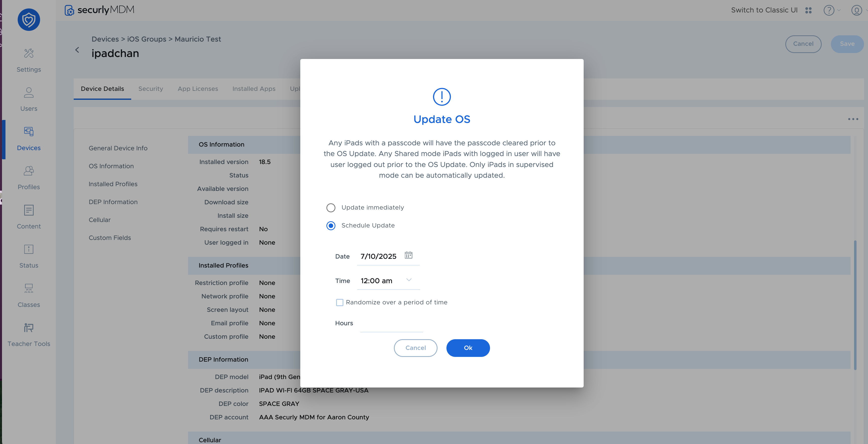Image resolution: width=868 pixels, height=444 pixels.
Task: Click the Mauricio Test breadcrumb
Action: (198, 39)
